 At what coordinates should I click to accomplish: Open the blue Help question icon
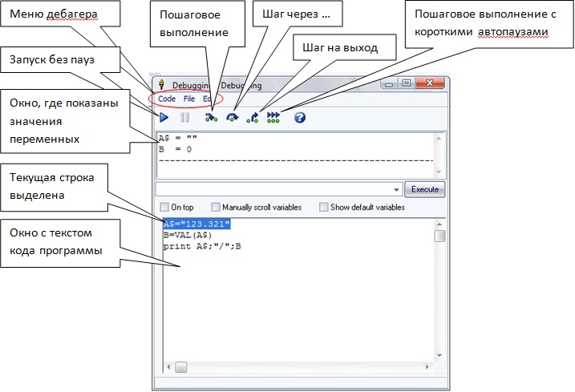click(x=300, y=118)
